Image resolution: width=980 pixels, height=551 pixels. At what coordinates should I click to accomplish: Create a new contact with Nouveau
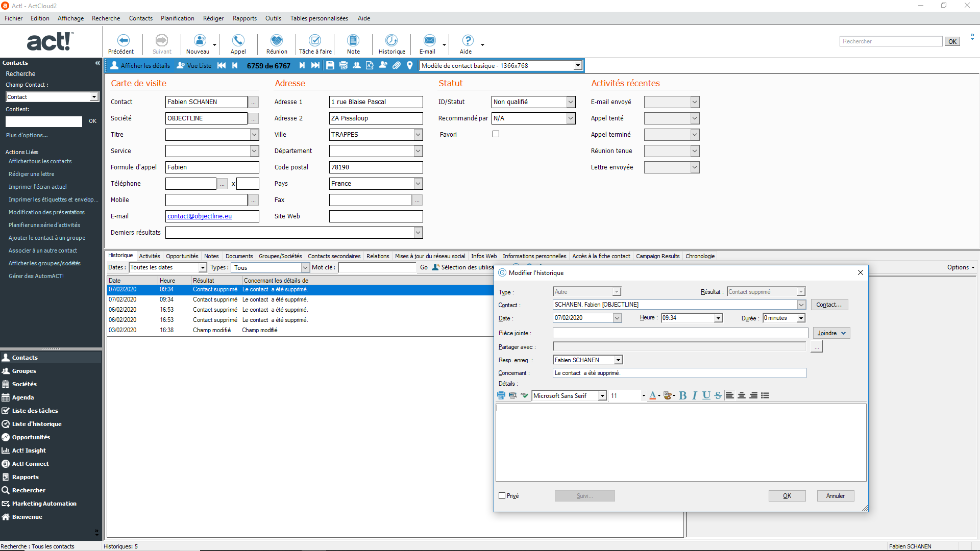pyautogui.click(x=198, y=44)
